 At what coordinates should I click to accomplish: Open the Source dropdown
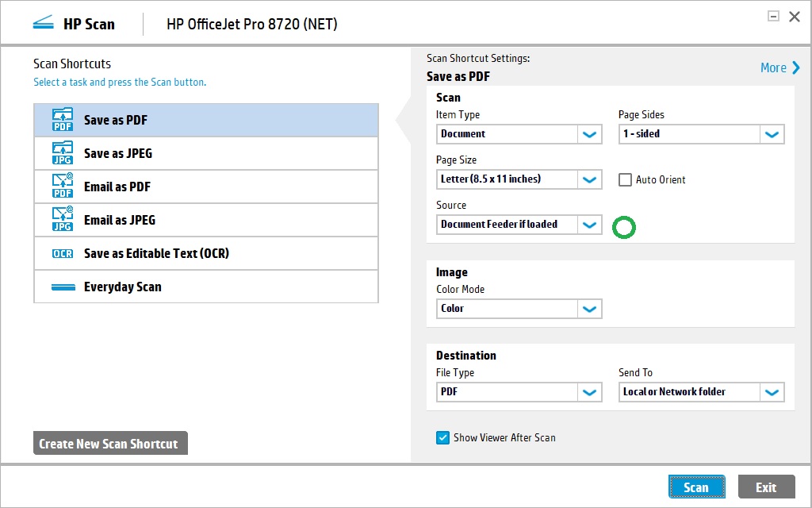click(519, 225)
